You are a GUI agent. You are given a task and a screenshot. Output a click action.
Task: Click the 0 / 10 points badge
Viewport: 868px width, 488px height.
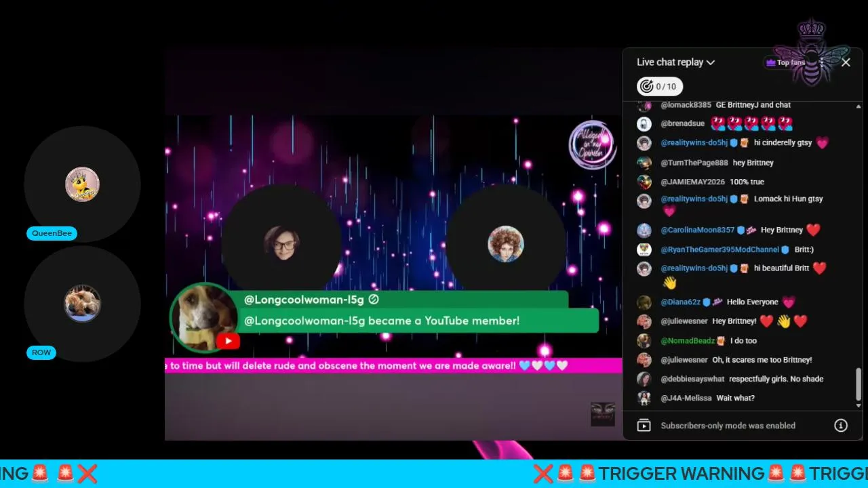pyautogui.click(x=660, y=86)
